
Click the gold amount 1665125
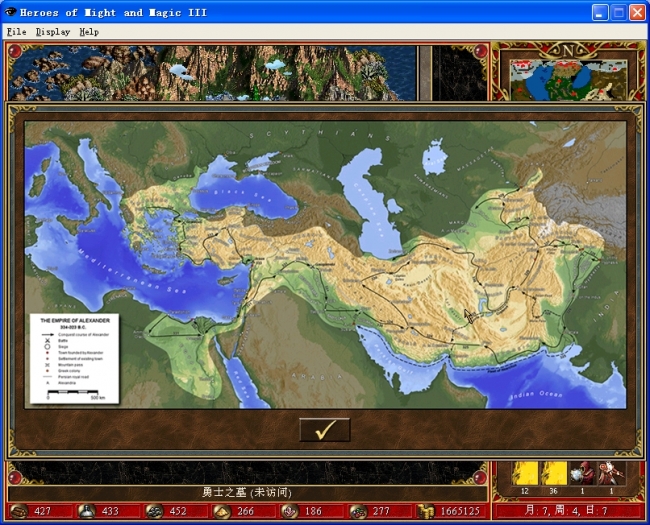(x=460, y=511)
